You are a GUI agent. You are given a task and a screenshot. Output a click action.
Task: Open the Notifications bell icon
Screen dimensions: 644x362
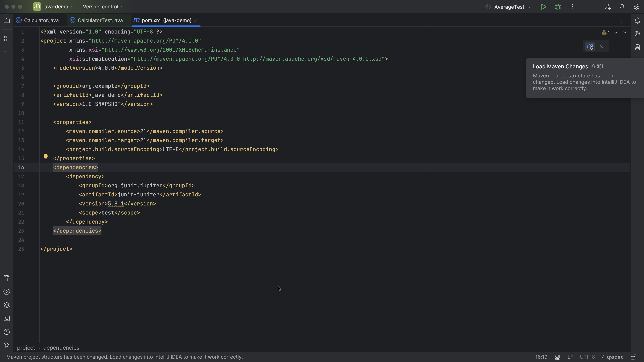(637, 20)
